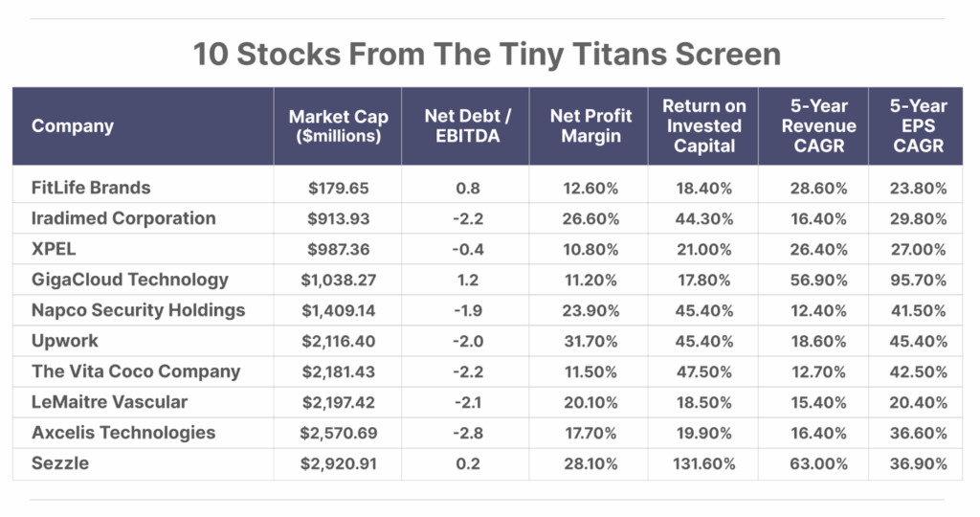
Task: Click the "10 Stocks From The Tiny Titans Screen" title
Action: [487, 54]
